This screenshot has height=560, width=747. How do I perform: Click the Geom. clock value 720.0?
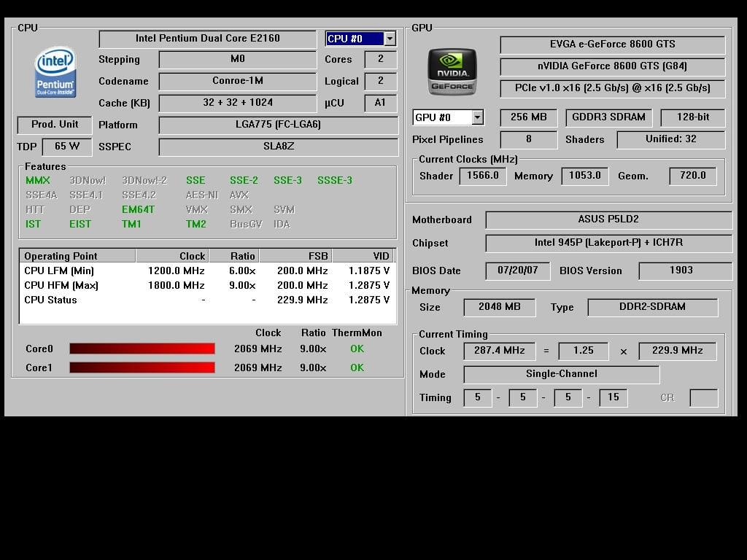click(693, 176)
